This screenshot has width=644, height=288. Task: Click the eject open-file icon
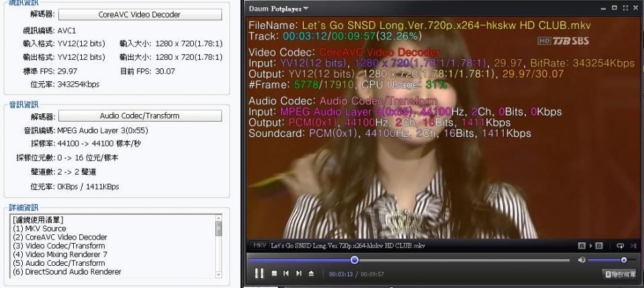[311, 273]
